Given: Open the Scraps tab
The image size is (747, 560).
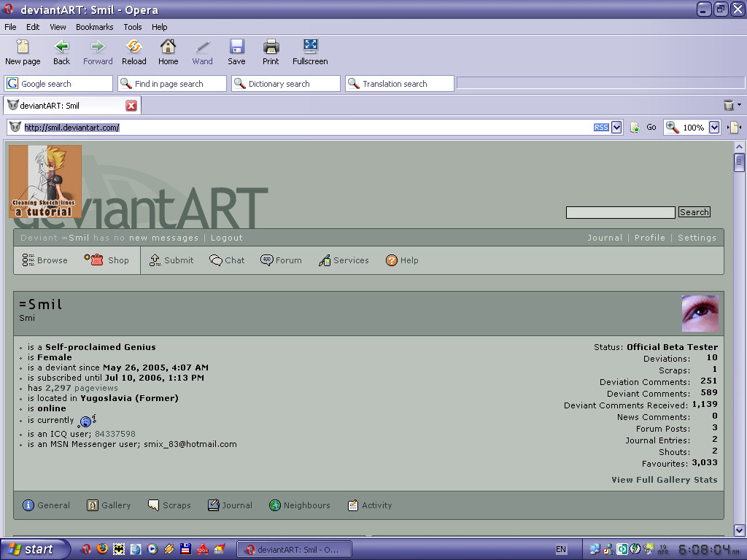Looking at the screenshot, I should tap(169, 505).
